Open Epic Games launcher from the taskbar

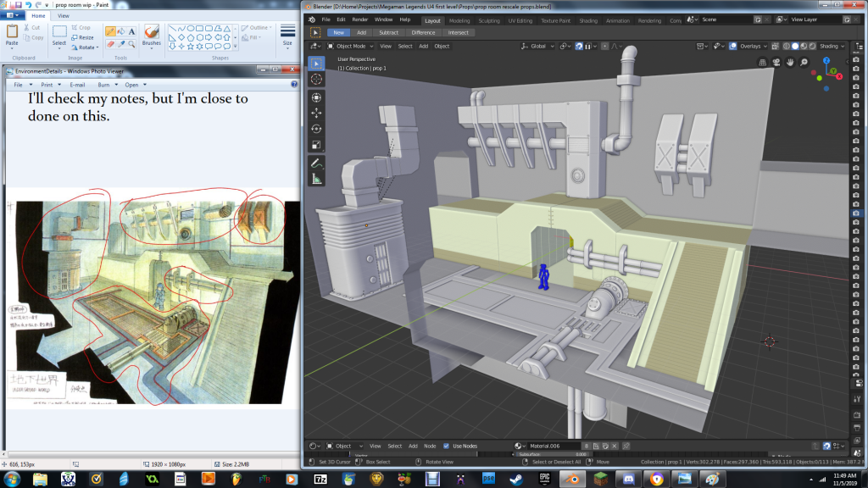coord(545,479)
